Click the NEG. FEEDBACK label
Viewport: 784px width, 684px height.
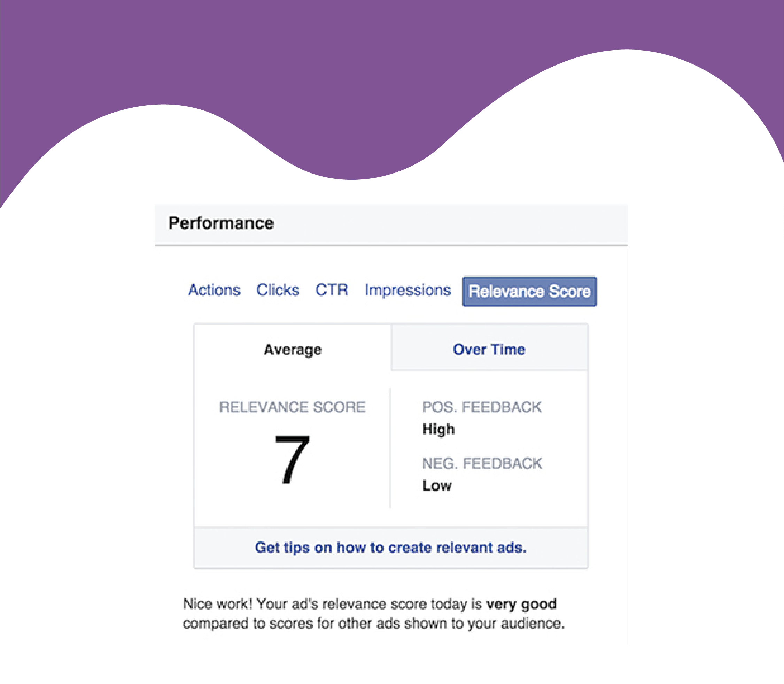[482, 463]
